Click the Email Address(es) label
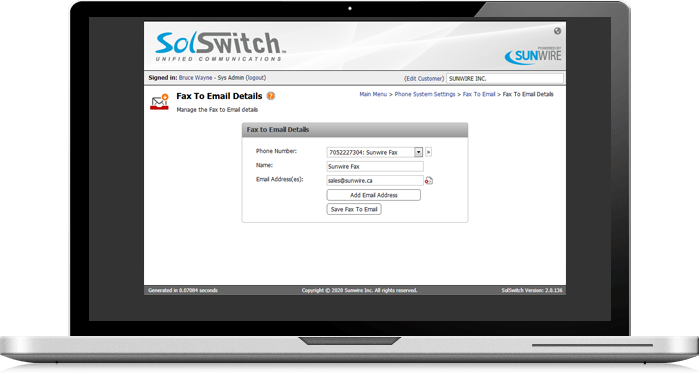700x374 pixels. coord(279,179)
